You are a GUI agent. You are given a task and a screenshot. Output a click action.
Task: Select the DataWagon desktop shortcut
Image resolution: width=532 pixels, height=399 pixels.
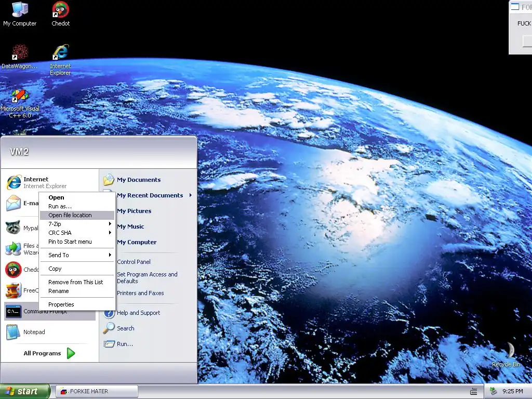[20, 57]
